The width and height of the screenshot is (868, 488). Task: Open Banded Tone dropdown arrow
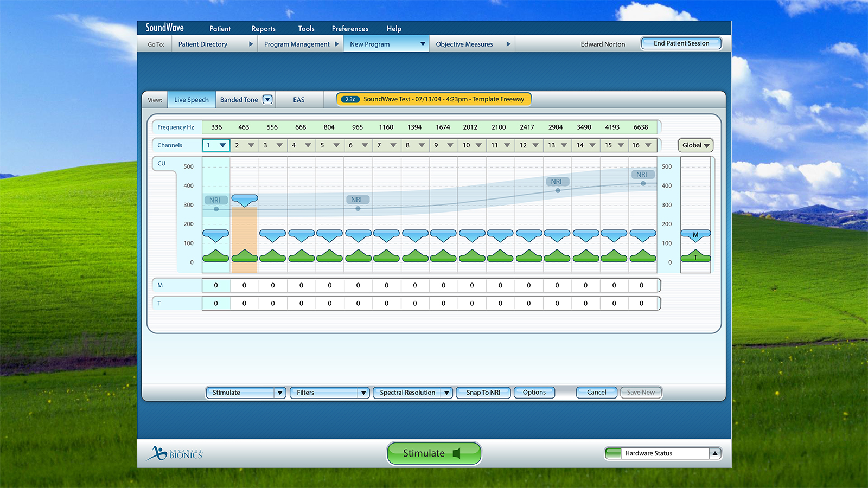coord(267,99)
